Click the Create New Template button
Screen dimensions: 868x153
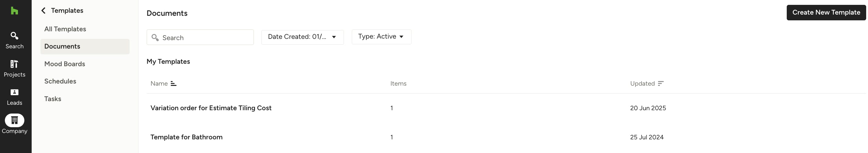826,12
